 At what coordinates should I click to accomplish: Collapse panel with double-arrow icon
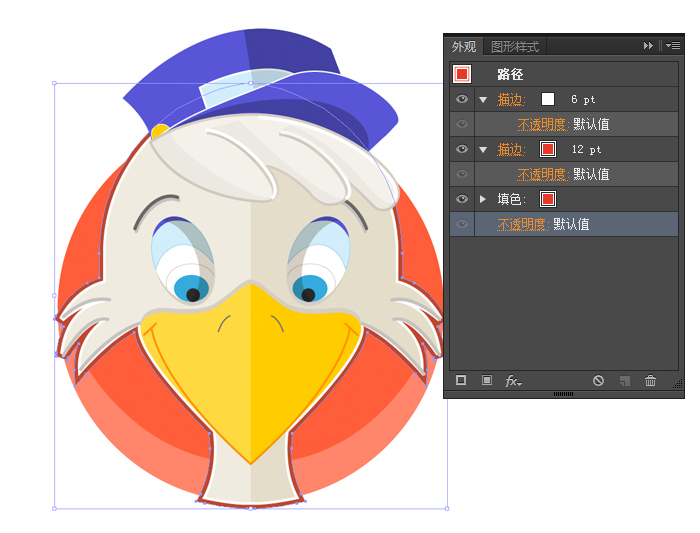(648, 46)
